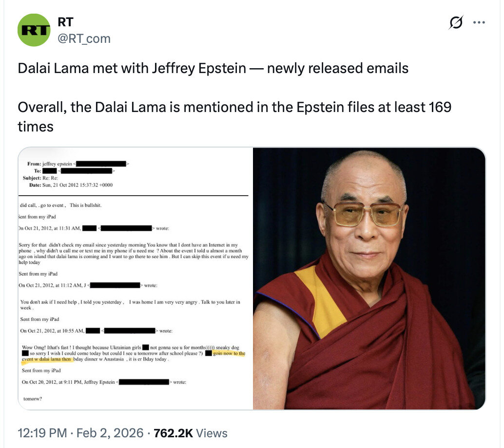The height and width of the screenshot is (448, 504).
Task: Open the email document image
Action: (x=136, y=279)
